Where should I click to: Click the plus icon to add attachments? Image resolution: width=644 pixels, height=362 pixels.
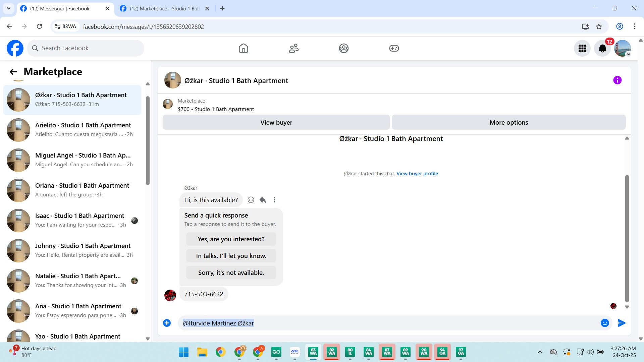[167, 323]
